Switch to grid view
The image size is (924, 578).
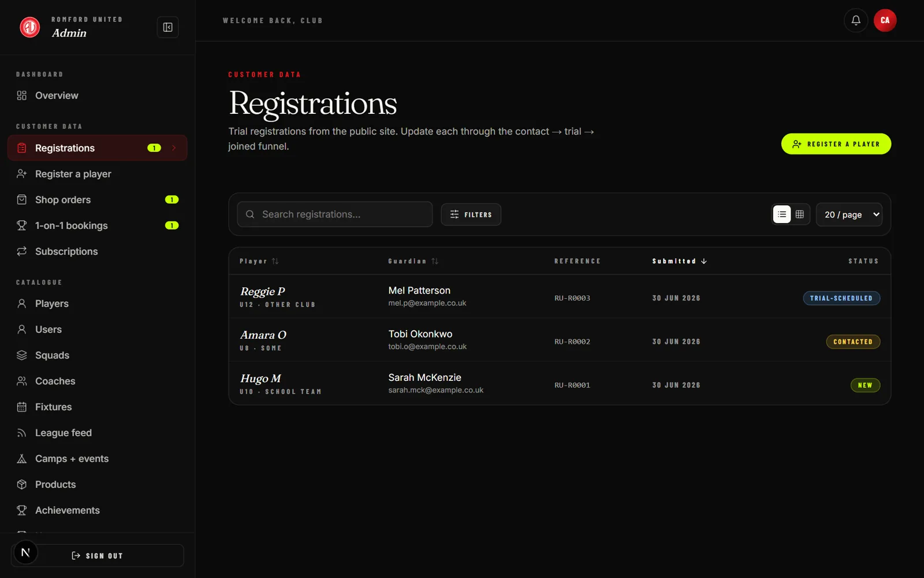point(800,214)
